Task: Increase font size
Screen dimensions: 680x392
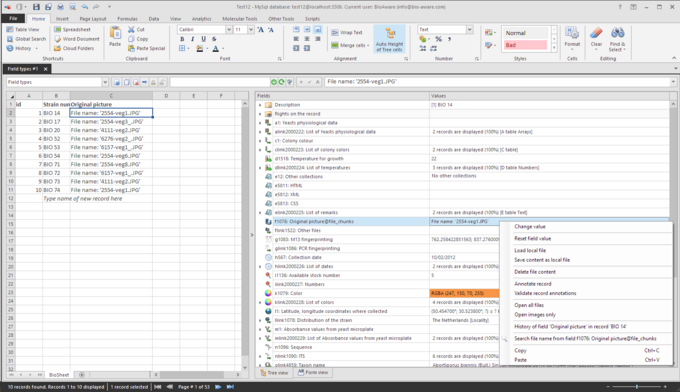Action: click(x=260, y=29)
